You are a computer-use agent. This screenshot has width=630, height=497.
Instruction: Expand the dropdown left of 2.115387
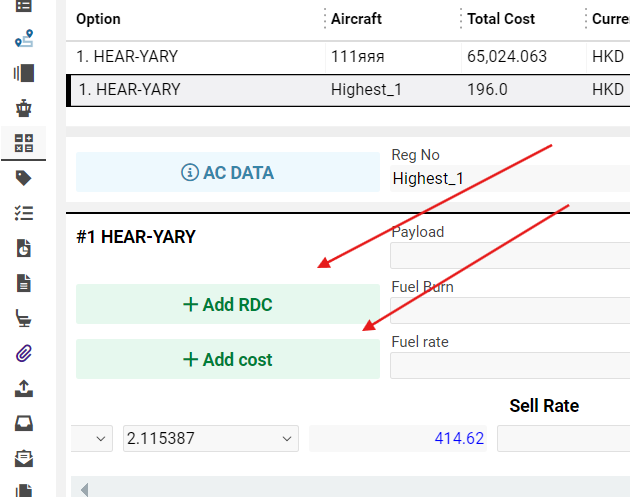tap(92, 438)
